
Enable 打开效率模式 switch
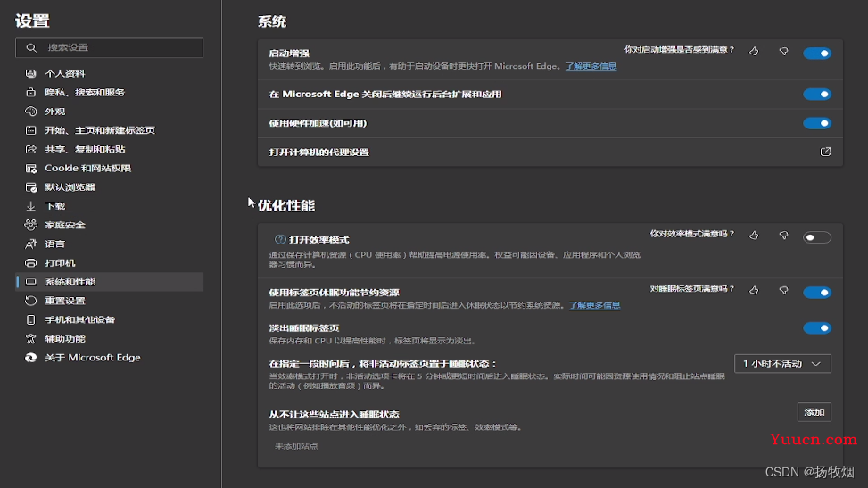[817, 237]
